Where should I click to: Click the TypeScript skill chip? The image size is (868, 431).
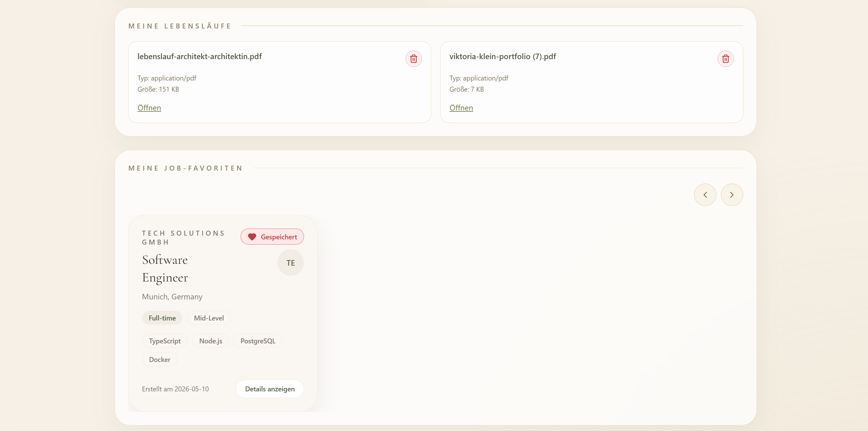point(165,341)
